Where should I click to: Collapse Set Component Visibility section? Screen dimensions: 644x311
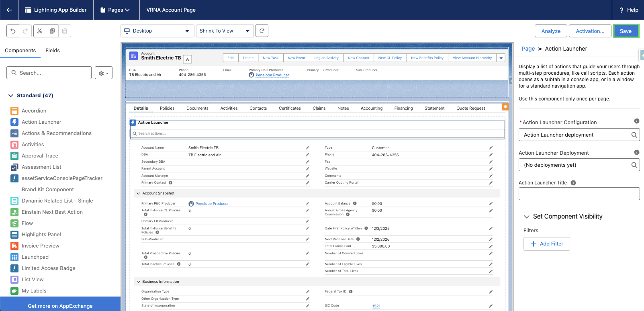click(526, 217)
